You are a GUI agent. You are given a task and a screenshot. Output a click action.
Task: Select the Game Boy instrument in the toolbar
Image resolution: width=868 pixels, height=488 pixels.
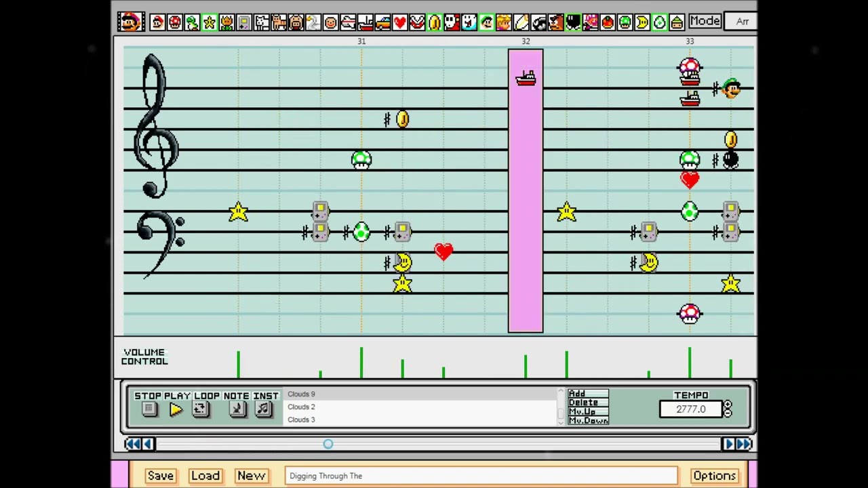(244, 22)
